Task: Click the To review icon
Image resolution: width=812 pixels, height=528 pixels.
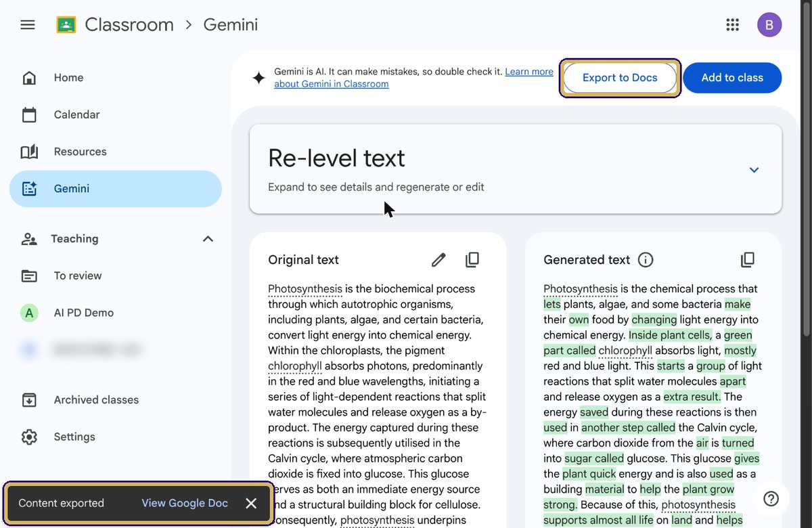Action: pyautogui.click(x=29, y=276)
